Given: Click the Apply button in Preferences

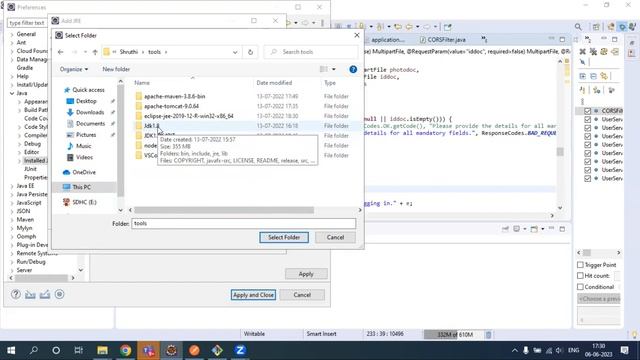Looking at the screenshot, I should pyautogui.click(x=306, y=274).
